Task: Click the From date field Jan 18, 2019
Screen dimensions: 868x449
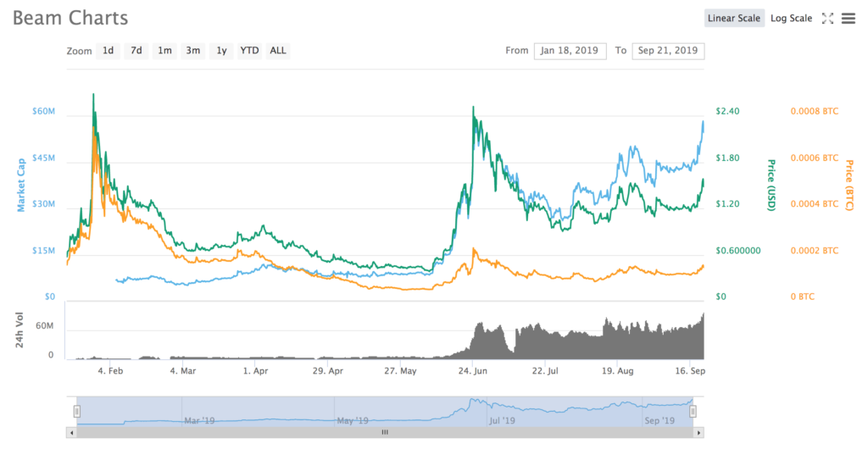Action: [570, 50]
